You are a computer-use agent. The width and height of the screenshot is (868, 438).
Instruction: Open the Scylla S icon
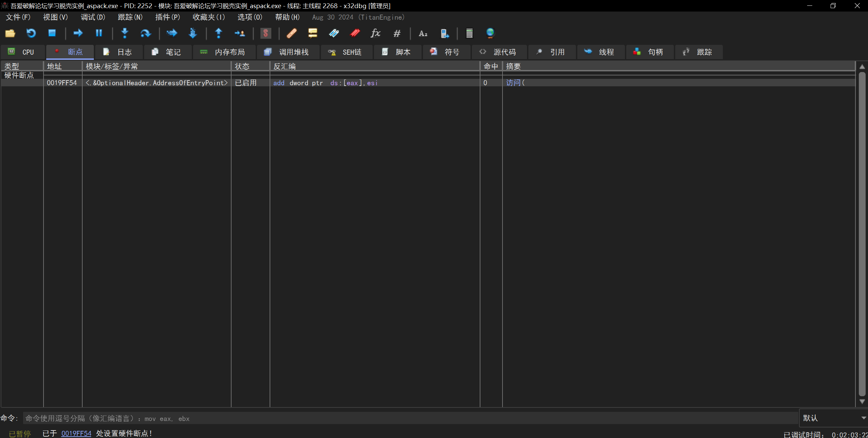coord(266,33)
